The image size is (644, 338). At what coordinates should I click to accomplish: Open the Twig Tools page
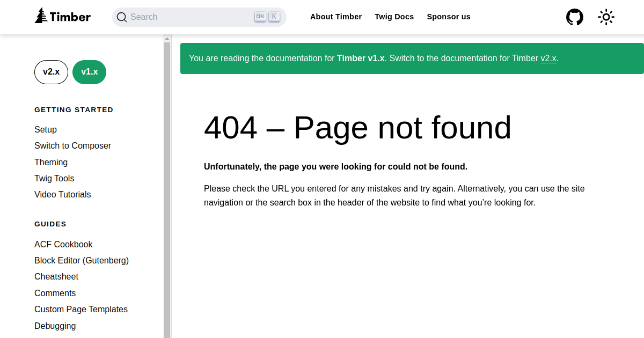54,178
